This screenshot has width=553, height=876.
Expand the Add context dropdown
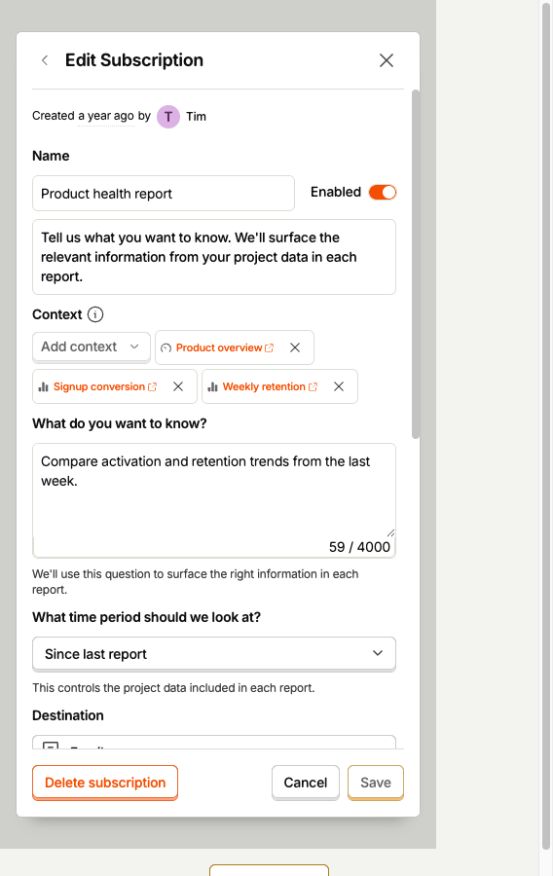pyautogui.click(x=91, y=347)
